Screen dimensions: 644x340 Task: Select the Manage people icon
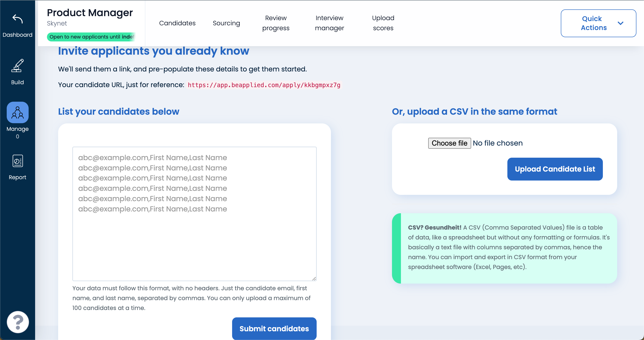coord(17,112)
